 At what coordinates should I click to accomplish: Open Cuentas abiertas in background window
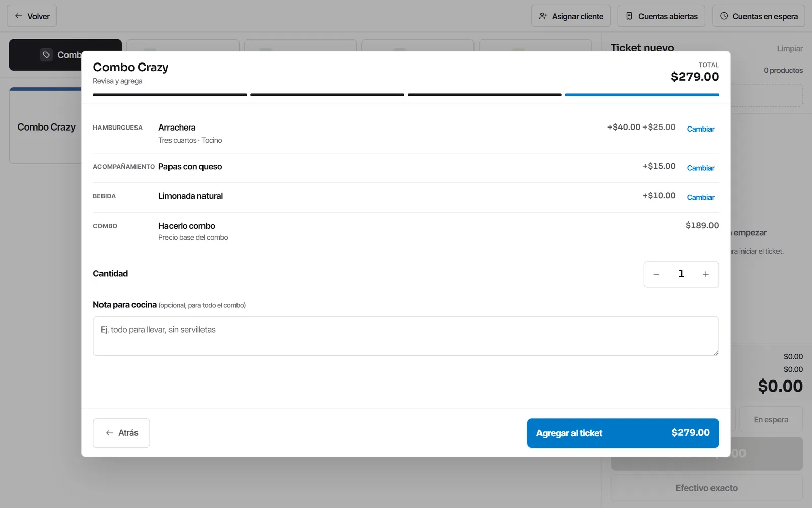tap(661, 16)
